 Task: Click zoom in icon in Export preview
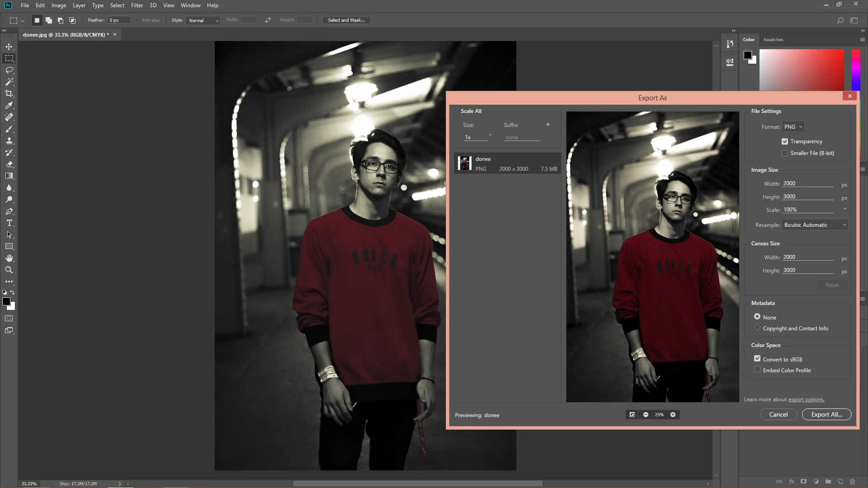(673, 414)
